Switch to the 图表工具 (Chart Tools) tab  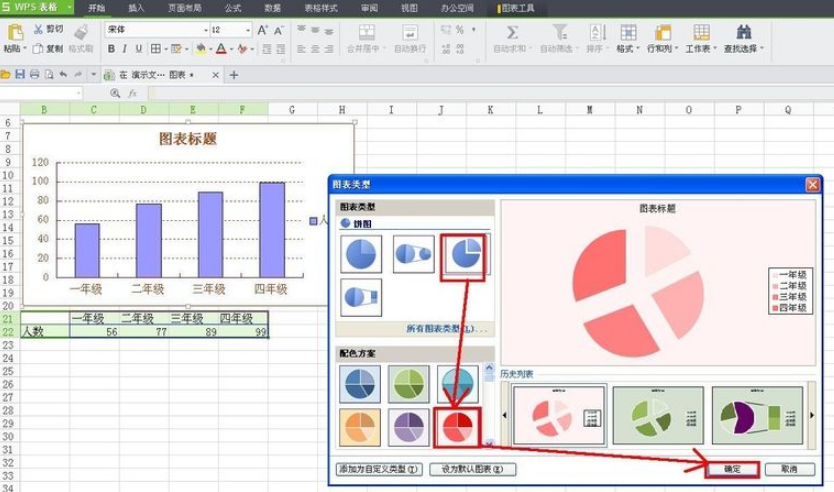pos(516,8)
